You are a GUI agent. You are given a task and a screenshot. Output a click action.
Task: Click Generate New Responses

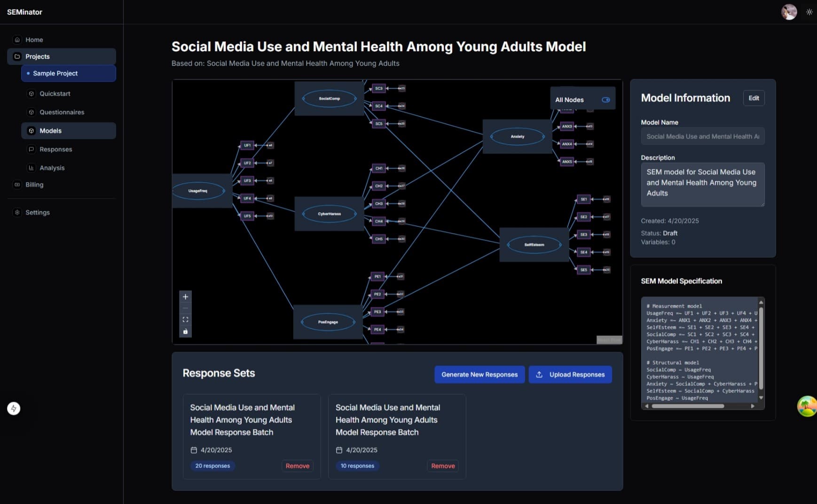479,374
